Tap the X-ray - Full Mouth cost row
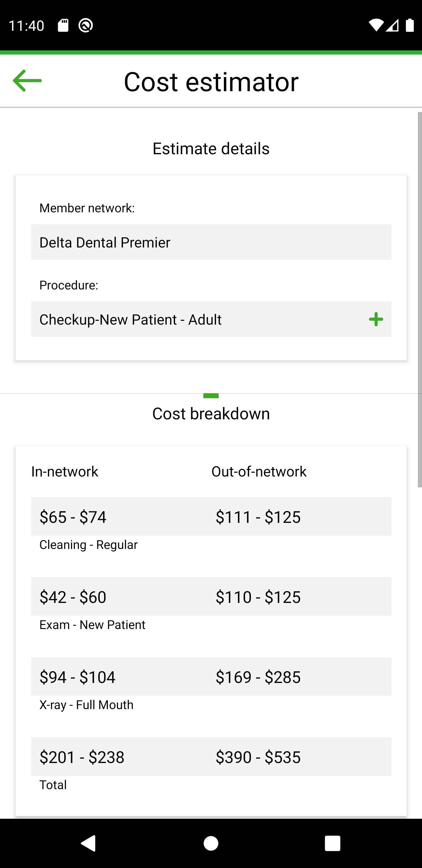Image resolution: width=422 pixels, height=868 pixels. click(x=211, y=677)
